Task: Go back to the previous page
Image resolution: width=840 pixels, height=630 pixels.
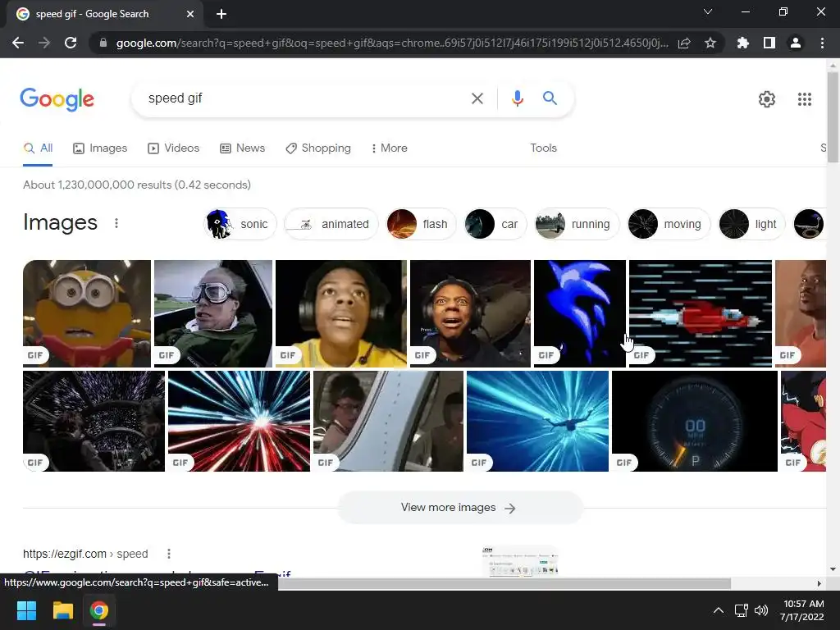Action: pos(18,43)
